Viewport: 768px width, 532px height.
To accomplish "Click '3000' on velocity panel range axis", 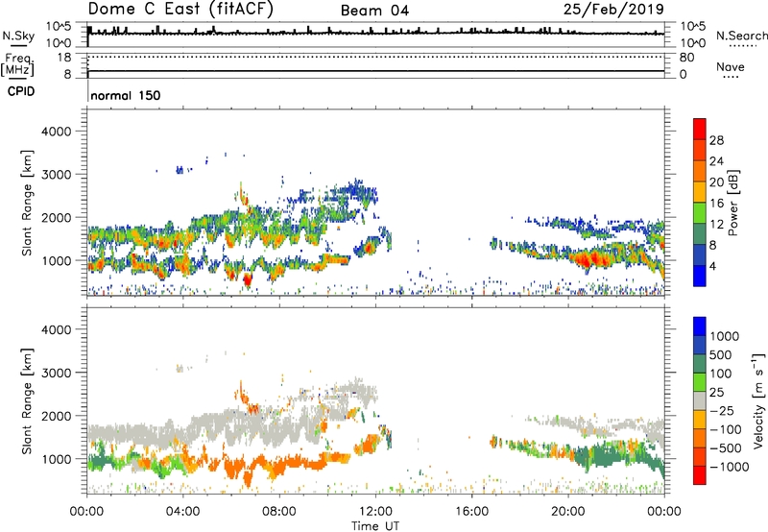I will (x=57, y=373).
